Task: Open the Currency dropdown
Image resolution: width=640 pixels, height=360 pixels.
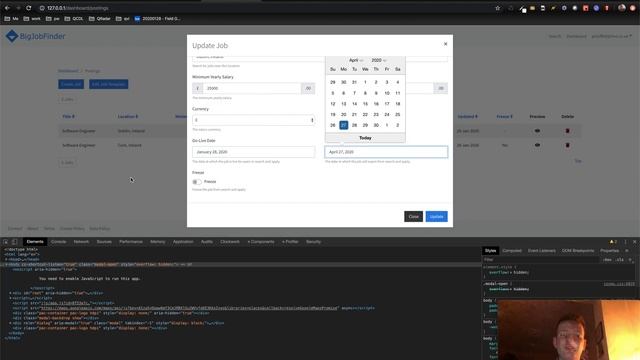Action: [253, 120]
